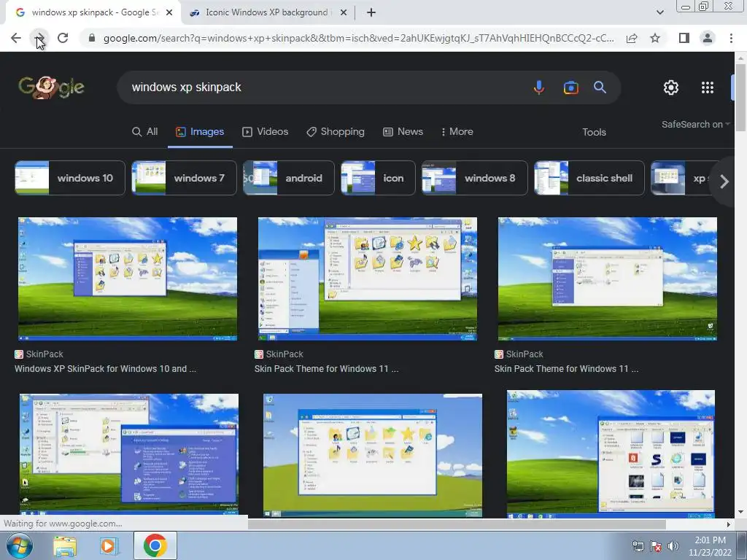This screenshot has height=560, width=747.
Task: Open the third result's SkinPack source link
Action: click(519, 354)
